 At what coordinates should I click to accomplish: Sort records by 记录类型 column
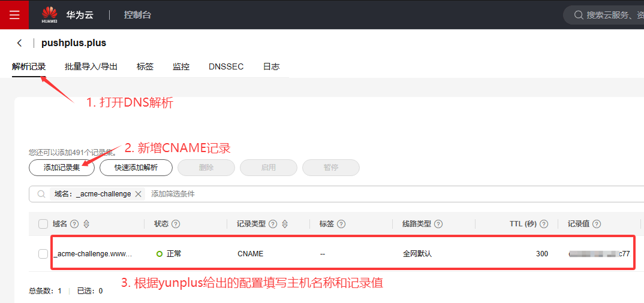(x=285, y=224)
